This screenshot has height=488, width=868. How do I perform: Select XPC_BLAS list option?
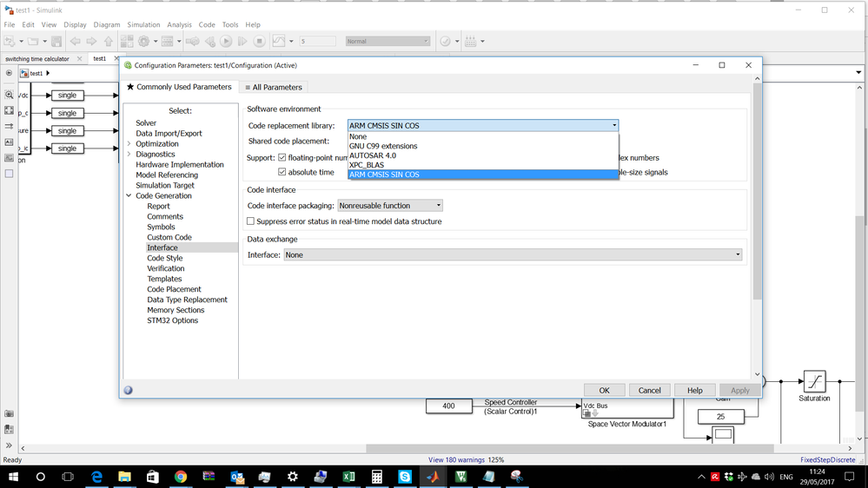pyautogui.click(x=483, y=165)
